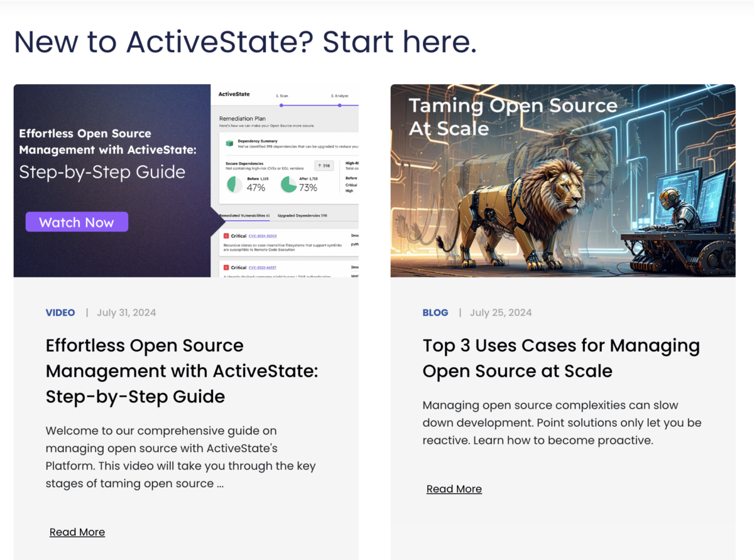
Task: Click the red Critical icon for CVE-2024-32002
Action: 226,236
